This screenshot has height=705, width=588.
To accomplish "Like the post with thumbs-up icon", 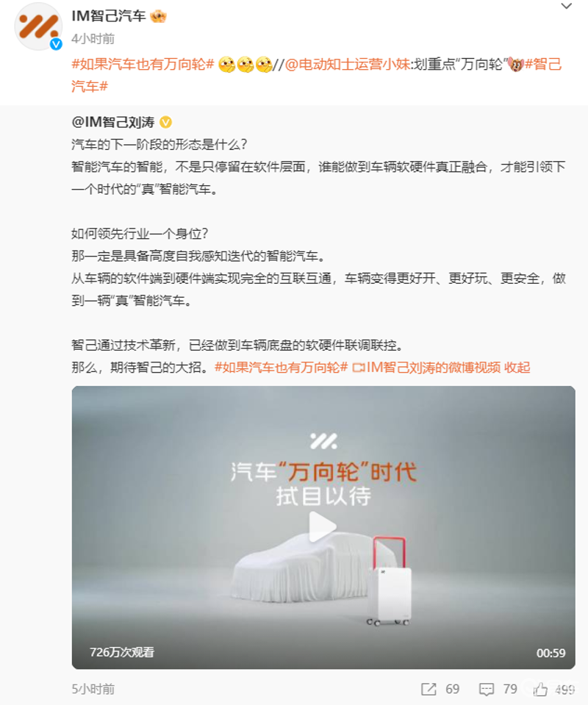I will pyautogui.click(x=540, y=689).
